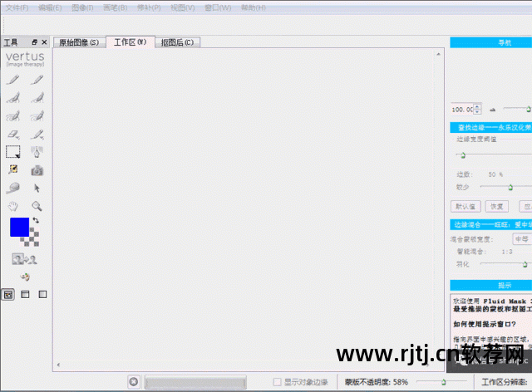
Task: Click the '50 %' edge count value
Action: pos(495,174)
